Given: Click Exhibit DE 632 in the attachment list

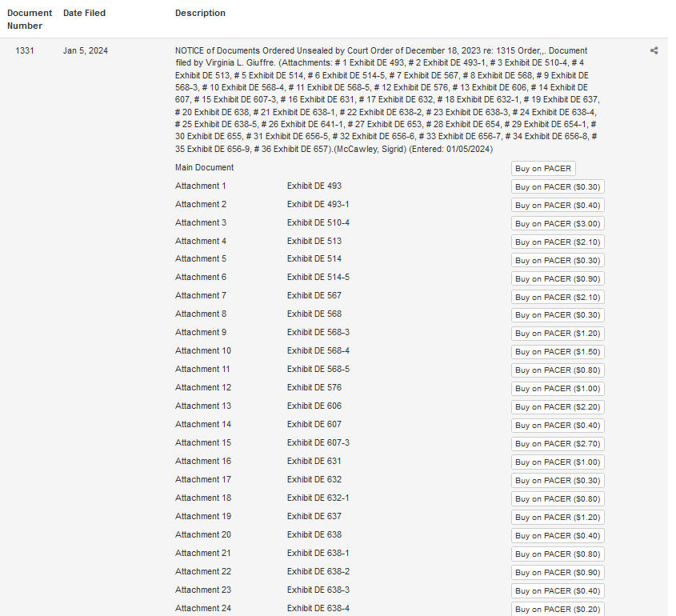Looking at the screenshot, I should pyautogui.click(x=314, y=479).
